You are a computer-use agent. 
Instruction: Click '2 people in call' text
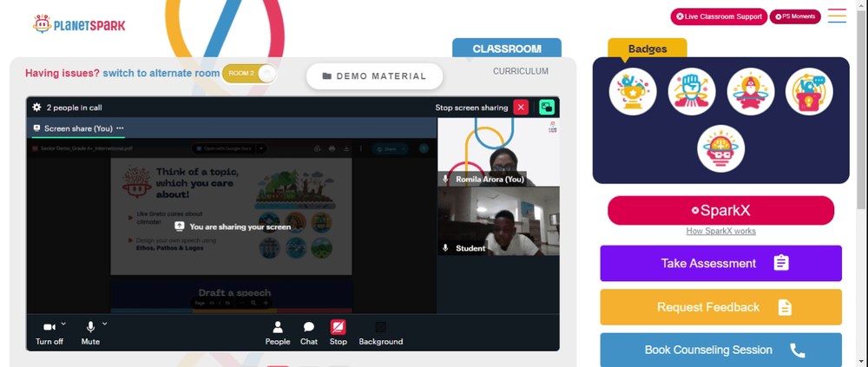[x=74, y=108]
